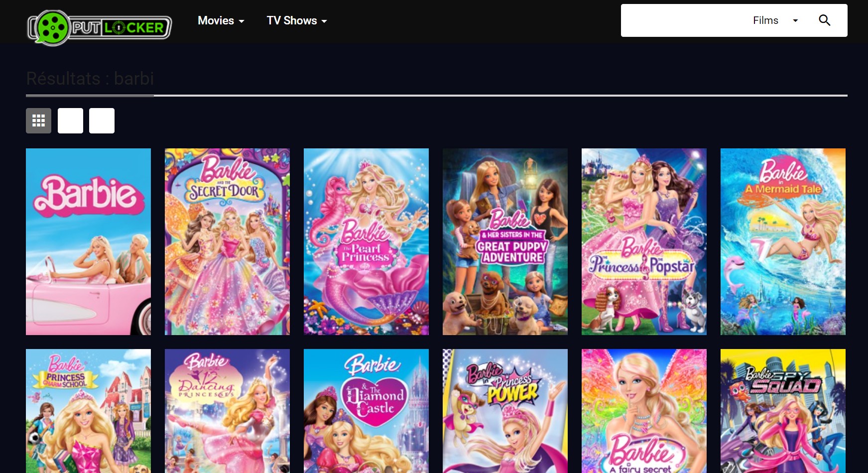Open Barbie Princess Charm School poster

[88, 411]
